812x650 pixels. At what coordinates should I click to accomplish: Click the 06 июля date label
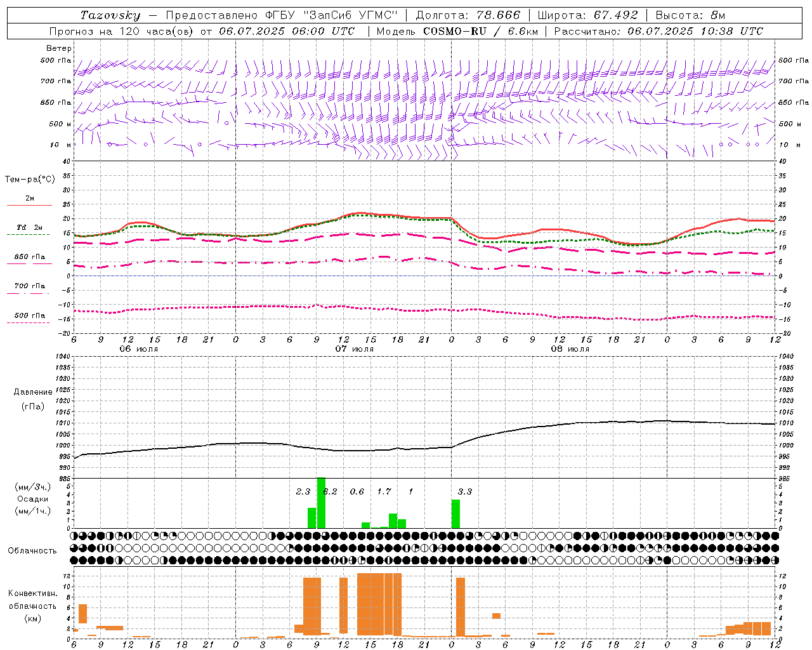pos(139,349)
